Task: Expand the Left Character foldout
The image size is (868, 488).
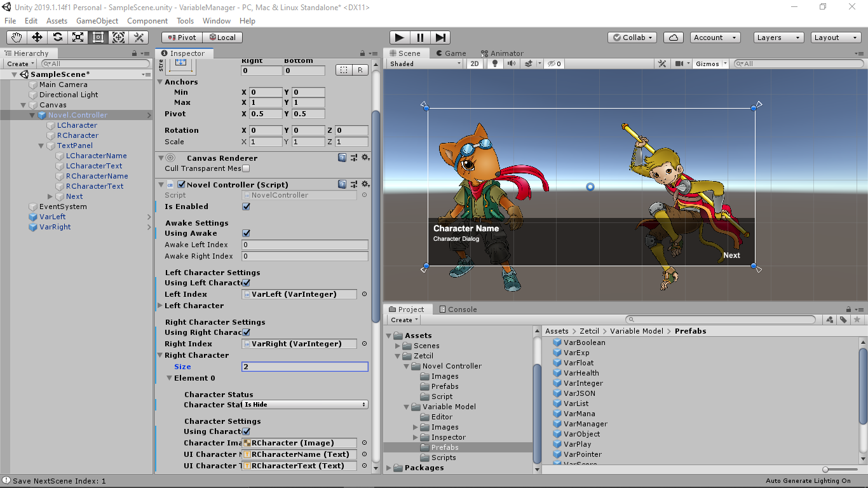Action: click(x=160, y=306)
